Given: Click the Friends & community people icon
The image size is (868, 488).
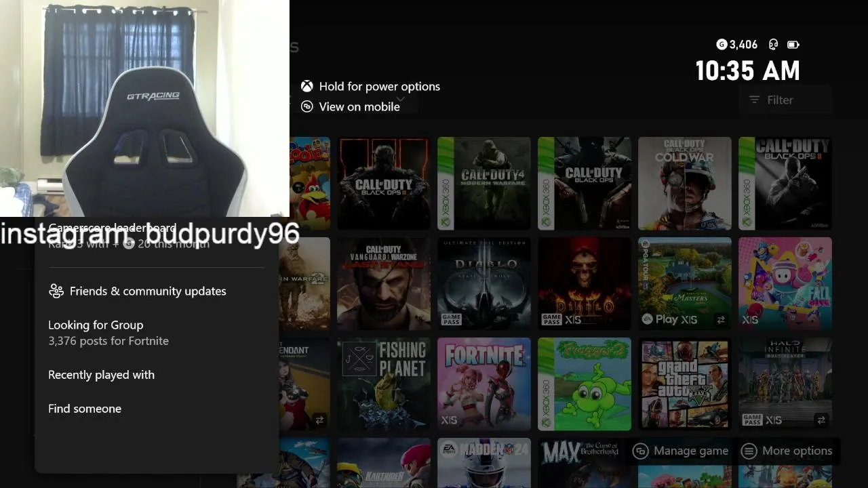Looking at the screenshot, I should 56,291.
